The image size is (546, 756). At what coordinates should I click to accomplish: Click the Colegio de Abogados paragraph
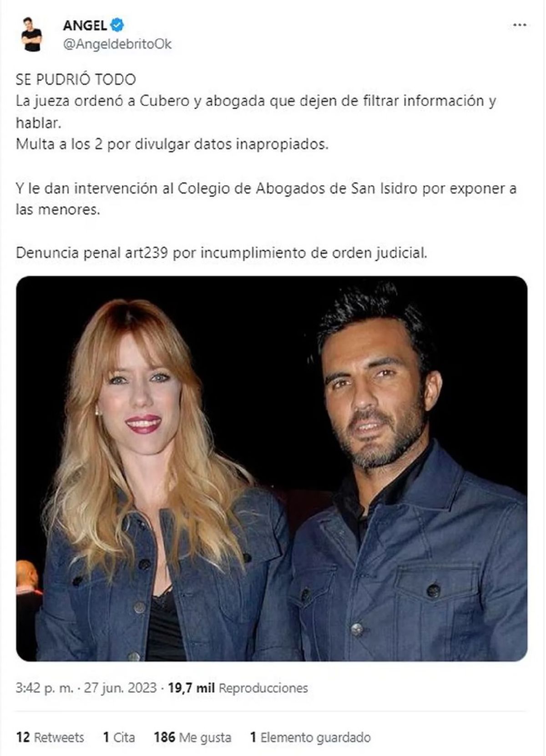coord(266,199)
